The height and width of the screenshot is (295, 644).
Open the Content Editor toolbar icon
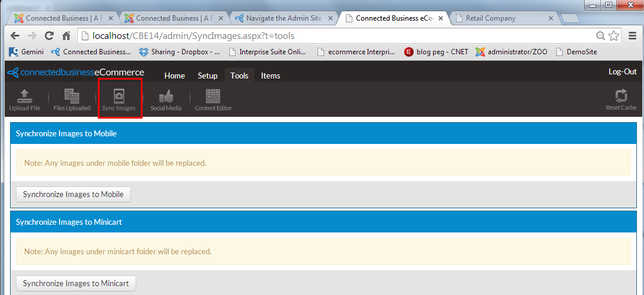(x=213, y=100)
